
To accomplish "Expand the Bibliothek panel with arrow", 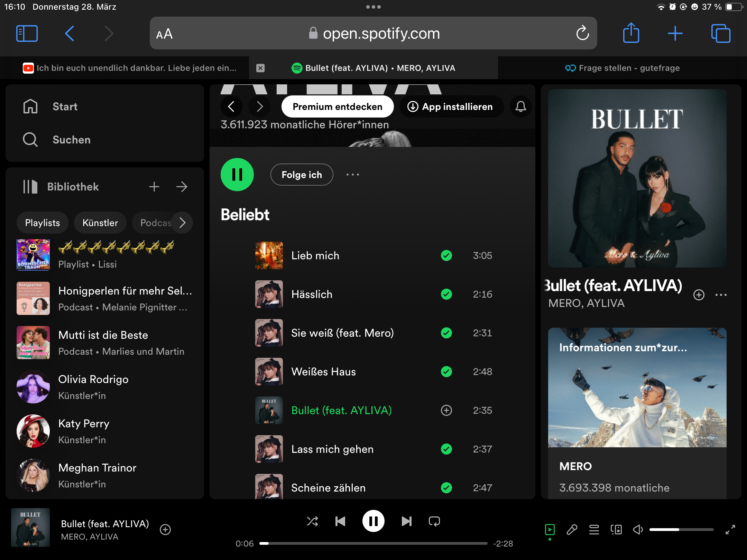I will coord(182,187).
